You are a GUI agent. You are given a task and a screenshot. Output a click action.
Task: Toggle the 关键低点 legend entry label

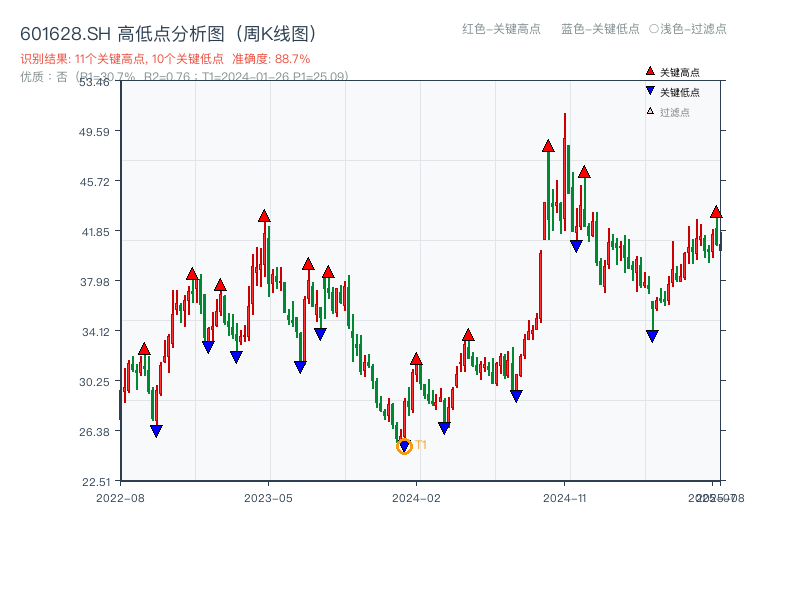click(680, 92)
